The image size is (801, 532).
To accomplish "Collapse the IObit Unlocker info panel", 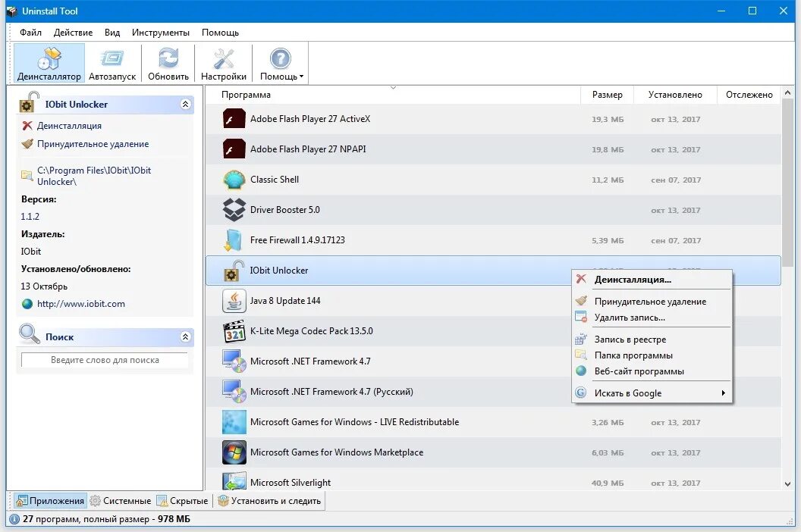I will (185, 104).
